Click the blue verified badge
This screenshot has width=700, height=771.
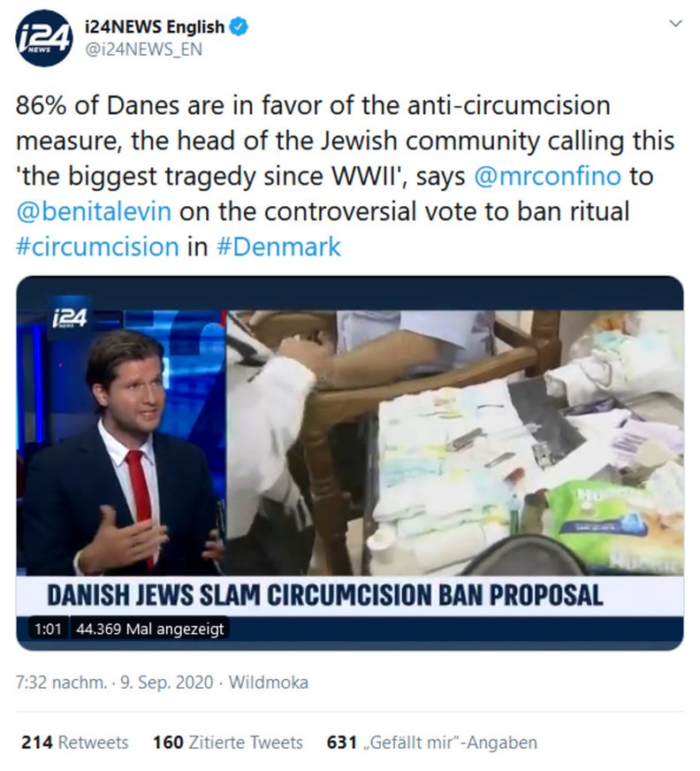(240, 27)
